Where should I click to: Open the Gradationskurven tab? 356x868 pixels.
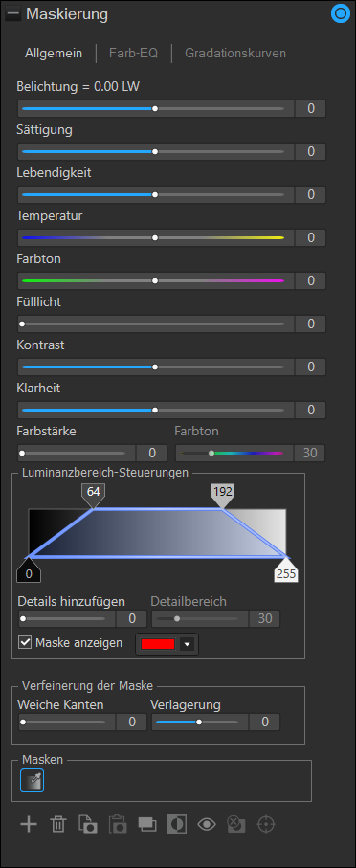(235, 54)
